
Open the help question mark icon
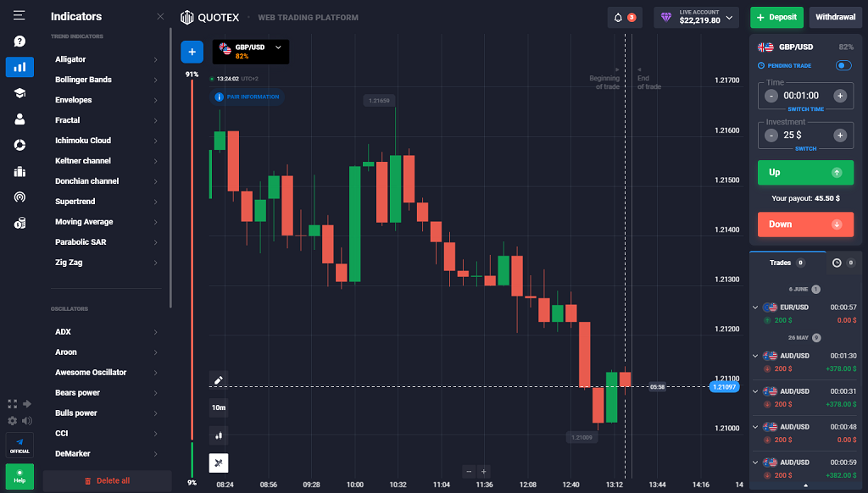coord(19,41)
